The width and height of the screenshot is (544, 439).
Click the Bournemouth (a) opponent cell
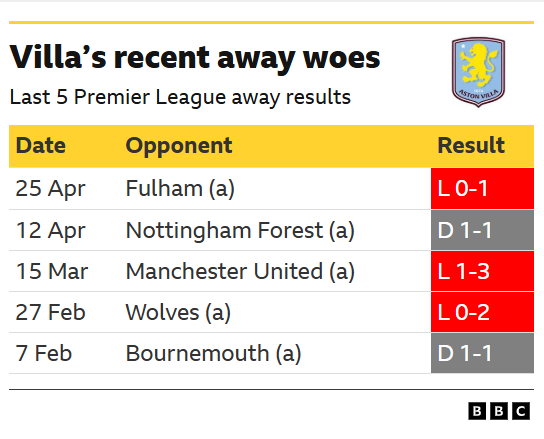tap(213, 353)
